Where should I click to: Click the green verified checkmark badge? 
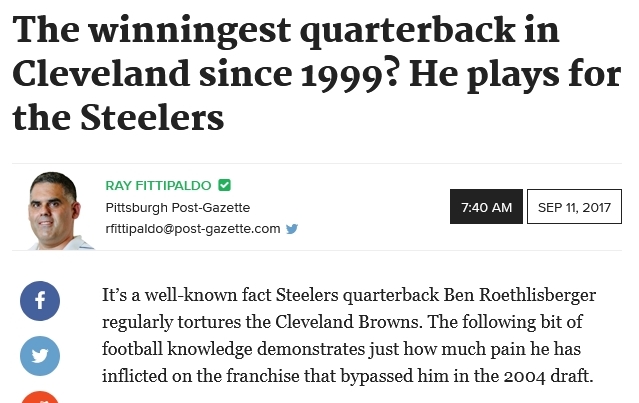click(225, 185)
